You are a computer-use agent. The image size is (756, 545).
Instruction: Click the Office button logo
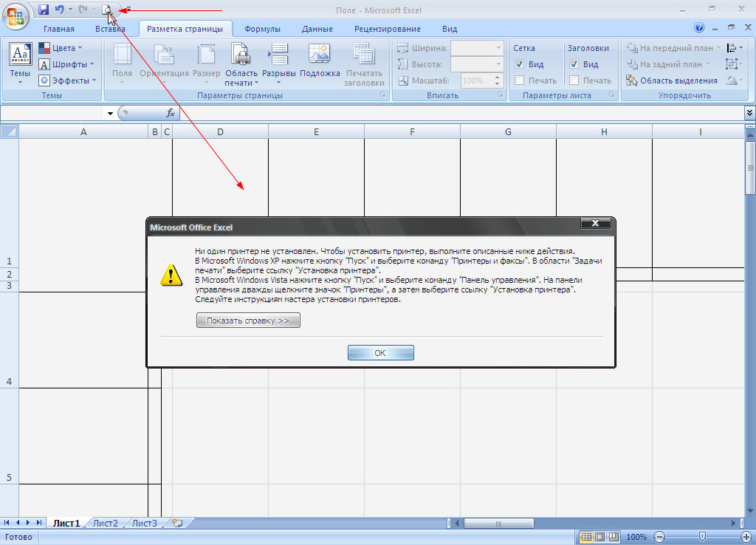coord(15,16)
